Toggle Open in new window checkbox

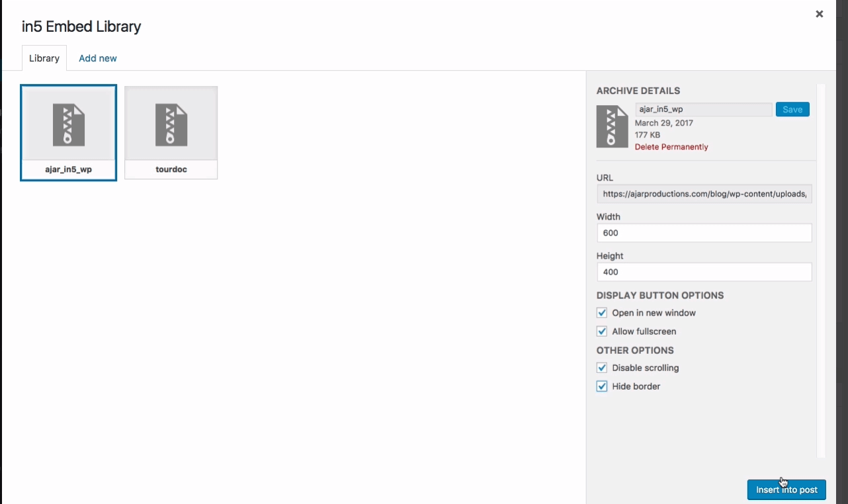coord(602,313)
